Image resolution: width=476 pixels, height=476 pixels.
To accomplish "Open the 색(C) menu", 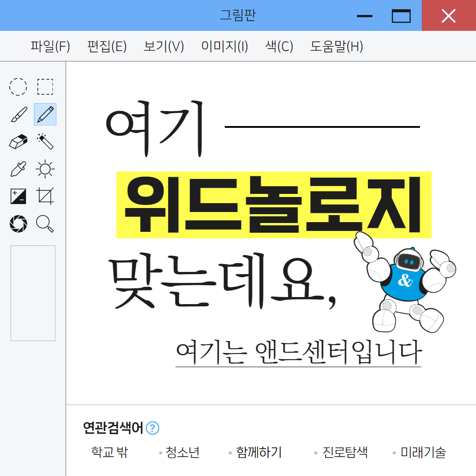I will [279, 46].
